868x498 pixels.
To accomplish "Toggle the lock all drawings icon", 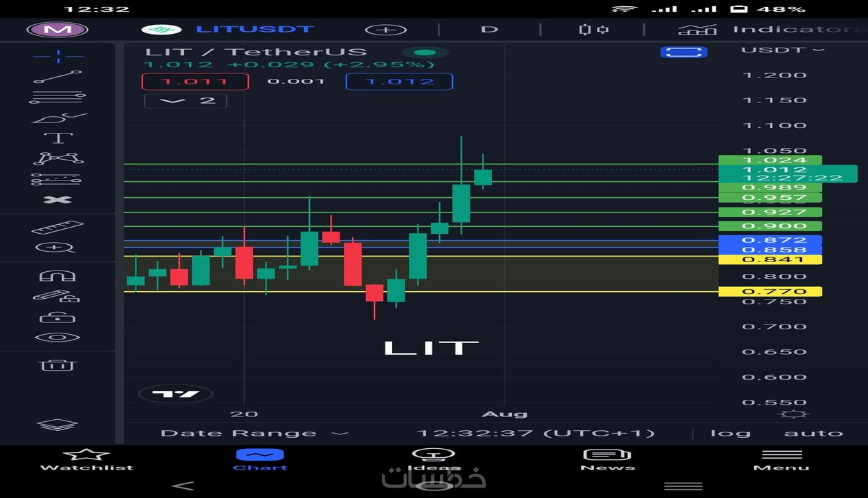I will pyautogui.click(x=59, y=317).
